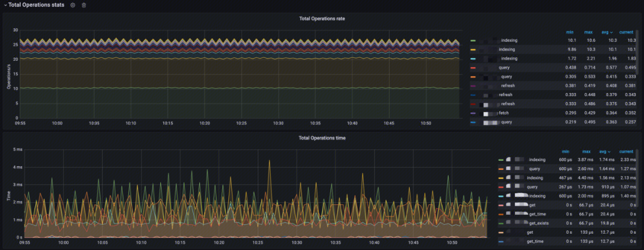The image size is (644, 250).
Task: Change the green swatch color beside get_exists
Action: [x=501, y=223]
